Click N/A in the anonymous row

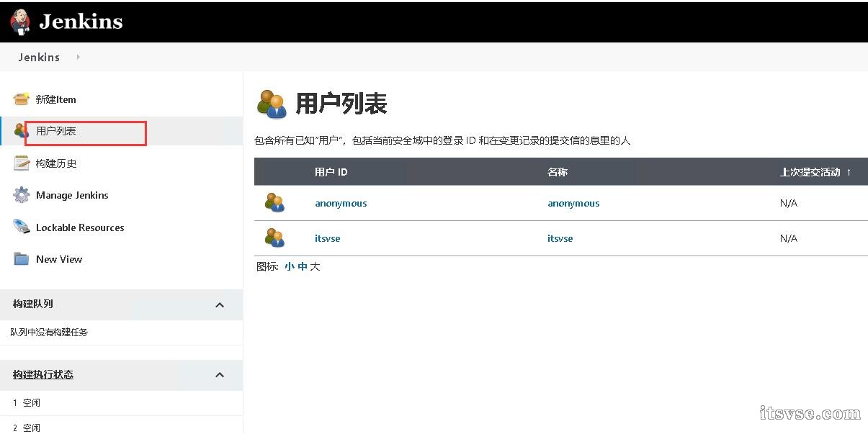pyautogui.click(x=789, y=203)
